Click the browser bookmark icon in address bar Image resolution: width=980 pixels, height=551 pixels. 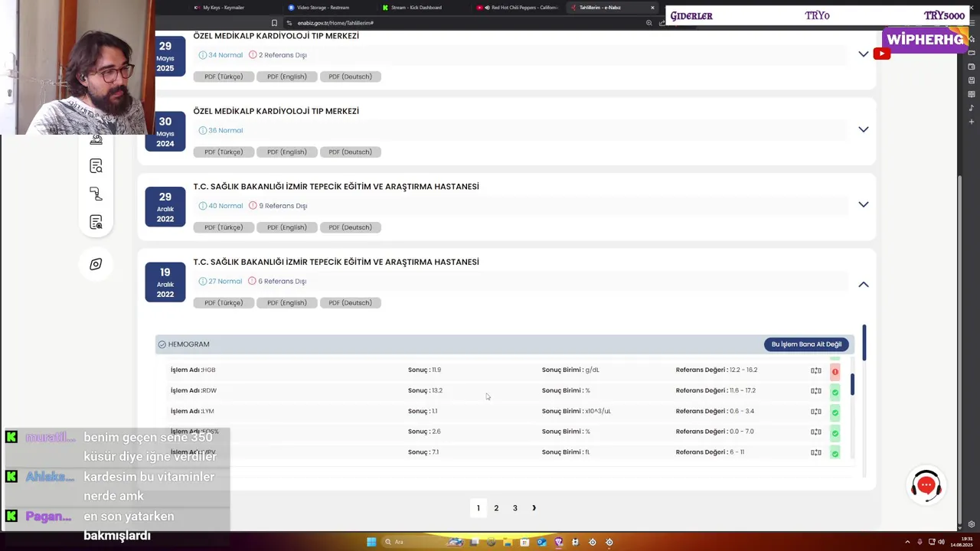[x=275, y=23]
